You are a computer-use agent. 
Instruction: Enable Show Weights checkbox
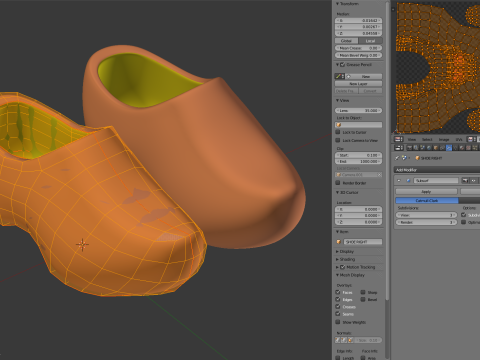[338, 322]
